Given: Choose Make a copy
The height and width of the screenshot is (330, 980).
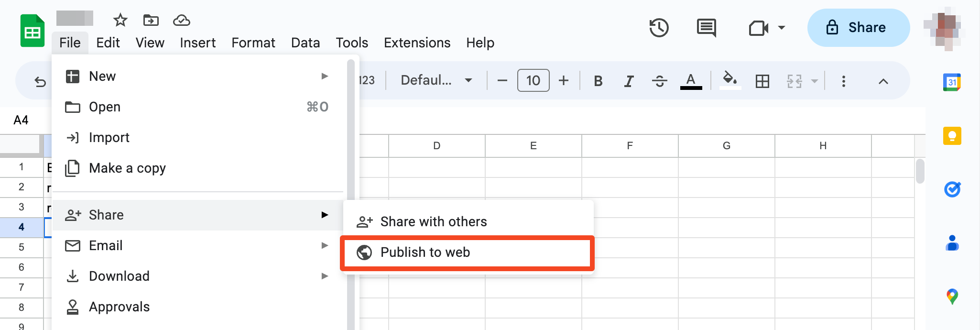Looking at the screenshot, I should pos(197,168).
